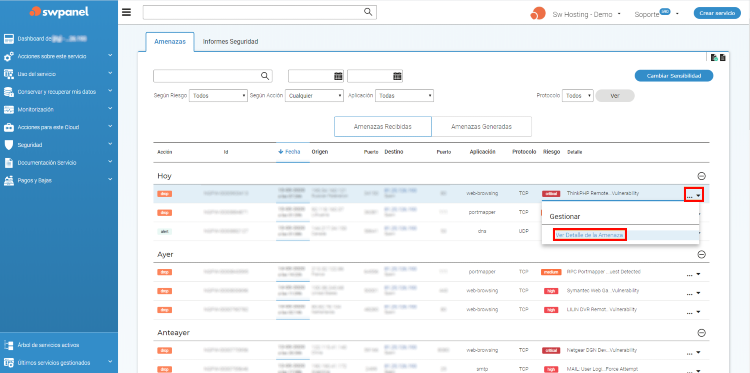Click the Árbol de servicios activos icon

(x=9, y=345)
